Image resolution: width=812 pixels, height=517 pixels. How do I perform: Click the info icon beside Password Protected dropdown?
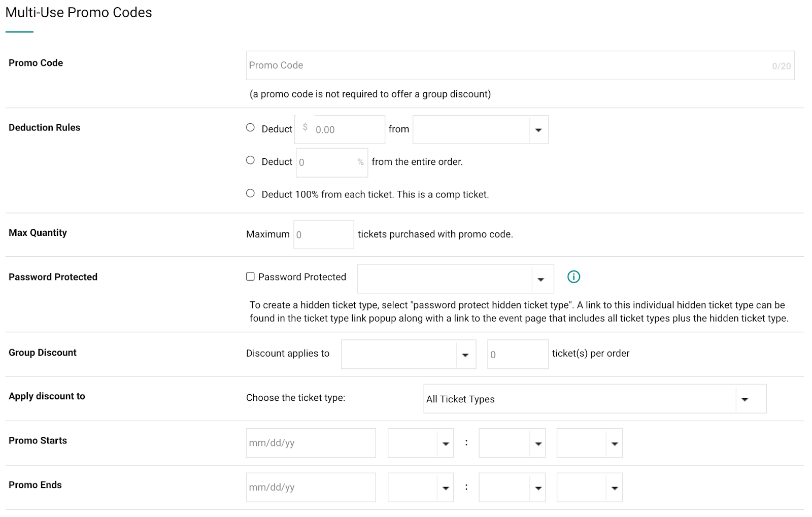pyautogui.click(x=573, y=277)
